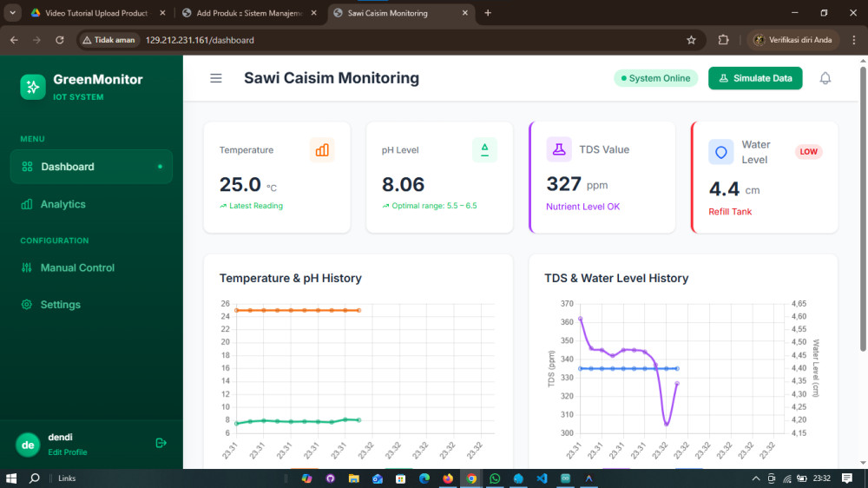This screenshot has width=868, height=488.
Task: Open Manual Control in sidebar
Action: pos(77,267)
